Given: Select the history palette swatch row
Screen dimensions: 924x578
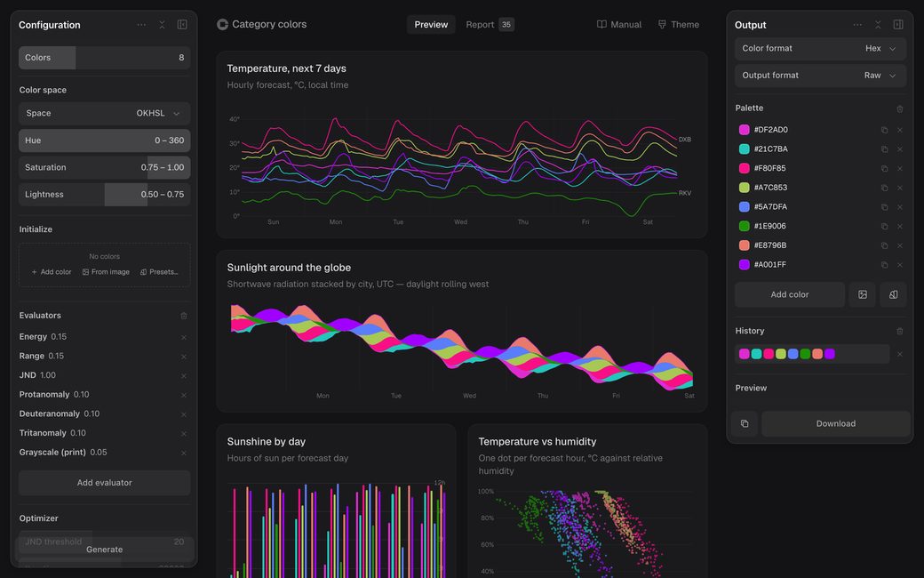Looking at the screenshot, I should (x=812, y=354).
